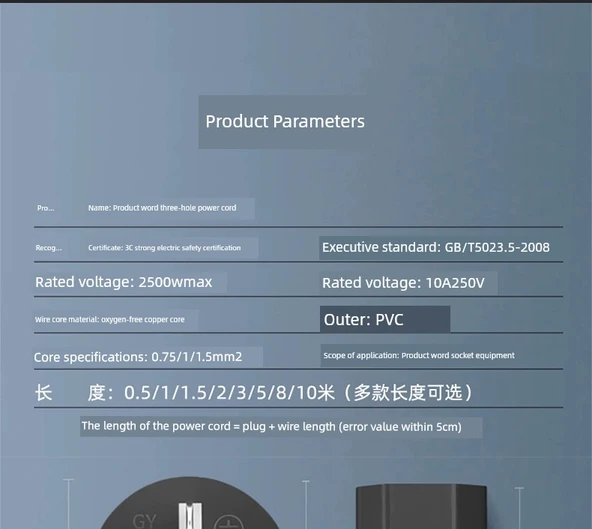Click the Rated voltage 10A250V label
This screenshot has width=592, height=529.
pyautogui.click(x=403, y=283)
